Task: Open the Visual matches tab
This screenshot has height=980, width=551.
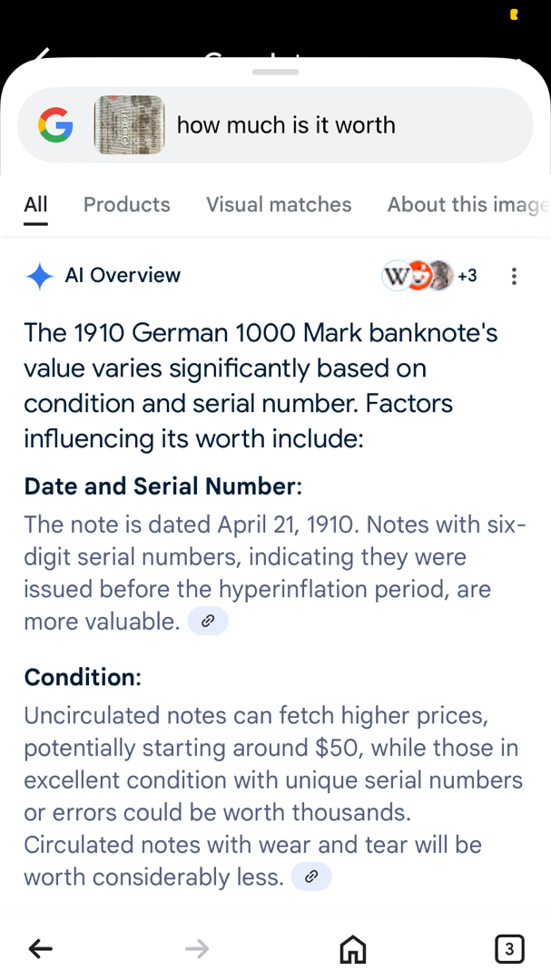Action: point(279,205)
